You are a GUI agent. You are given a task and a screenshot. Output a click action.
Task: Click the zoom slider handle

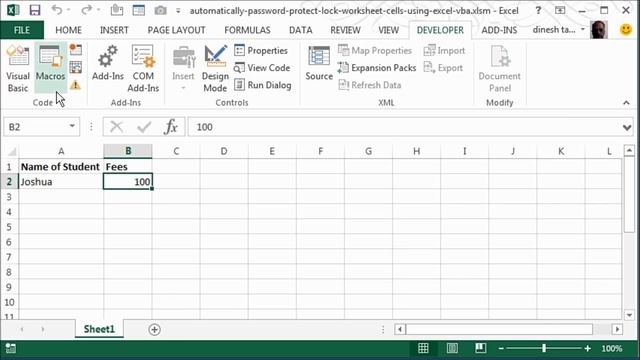(x=544, y=348)
